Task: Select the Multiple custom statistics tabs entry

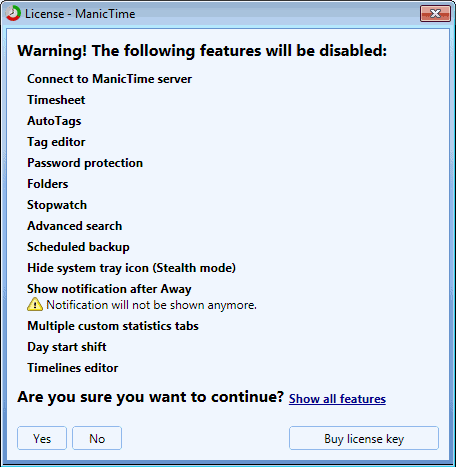Action: [x=113, y=326]
